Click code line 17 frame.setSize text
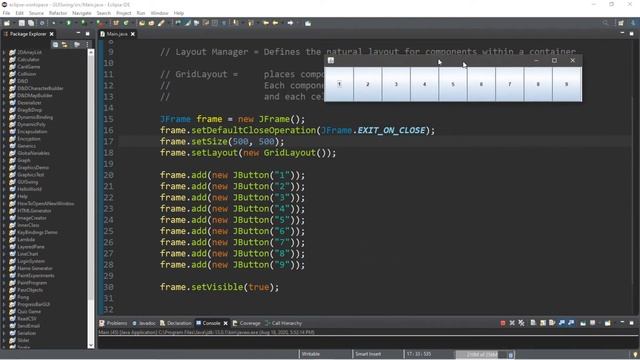The height and width of the screenshot is (360, 640). (222, 142)
